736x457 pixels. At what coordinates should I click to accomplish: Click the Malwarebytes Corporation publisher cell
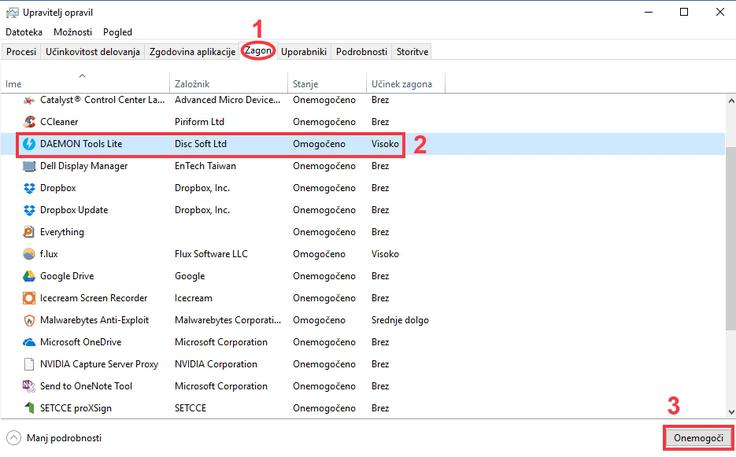coord(228,320)
